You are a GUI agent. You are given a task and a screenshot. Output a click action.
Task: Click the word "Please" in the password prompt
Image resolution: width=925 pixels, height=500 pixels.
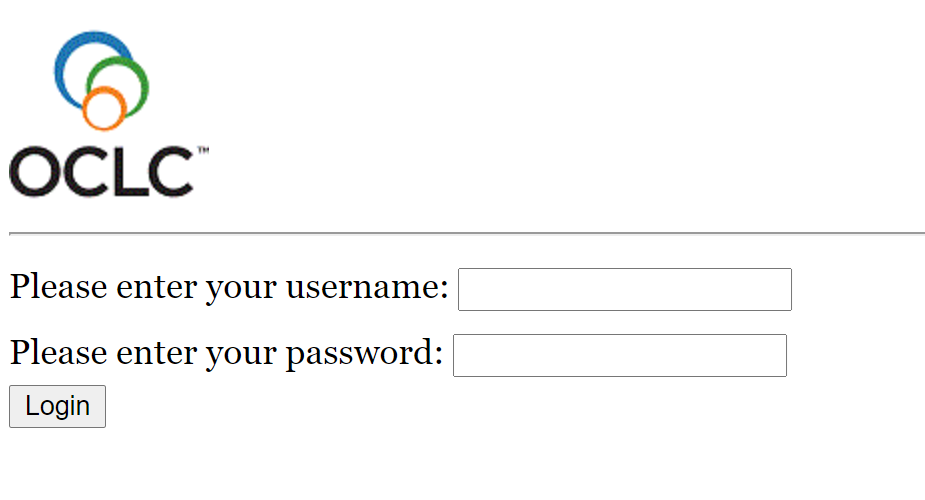58,354
